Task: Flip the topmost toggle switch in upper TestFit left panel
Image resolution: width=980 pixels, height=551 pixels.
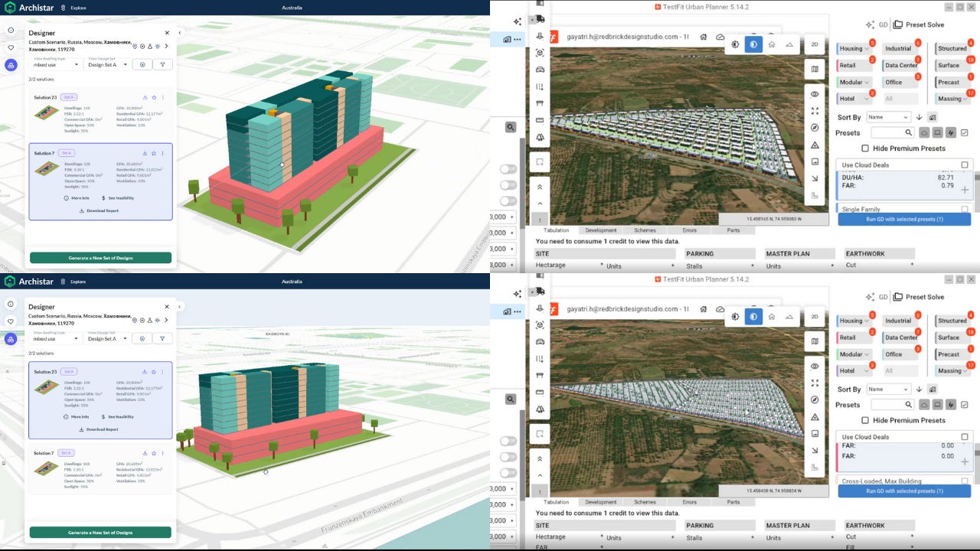Action: point(508,169)
